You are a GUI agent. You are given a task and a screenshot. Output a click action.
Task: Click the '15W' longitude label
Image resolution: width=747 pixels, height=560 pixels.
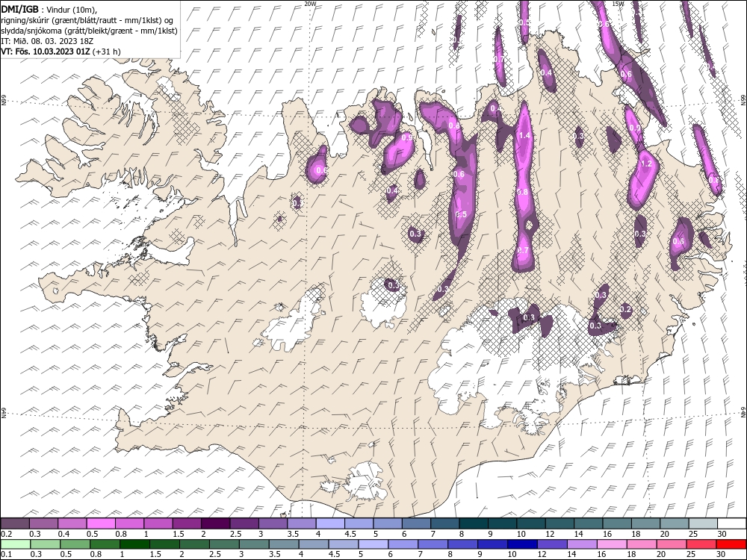click(618, 4)
